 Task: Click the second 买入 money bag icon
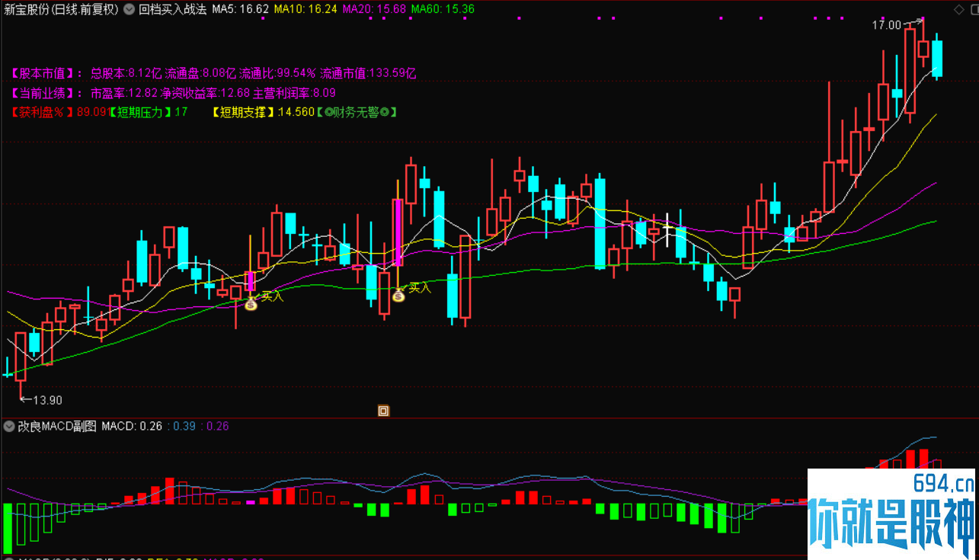(398, 295)
